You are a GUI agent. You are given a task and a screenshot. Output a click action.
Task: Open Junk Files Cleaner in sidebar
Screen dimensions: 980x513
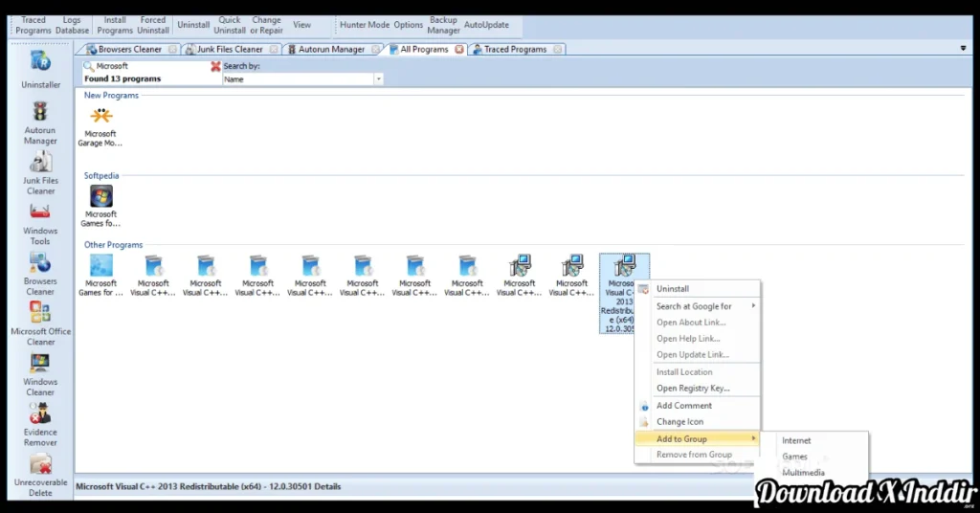40,173
